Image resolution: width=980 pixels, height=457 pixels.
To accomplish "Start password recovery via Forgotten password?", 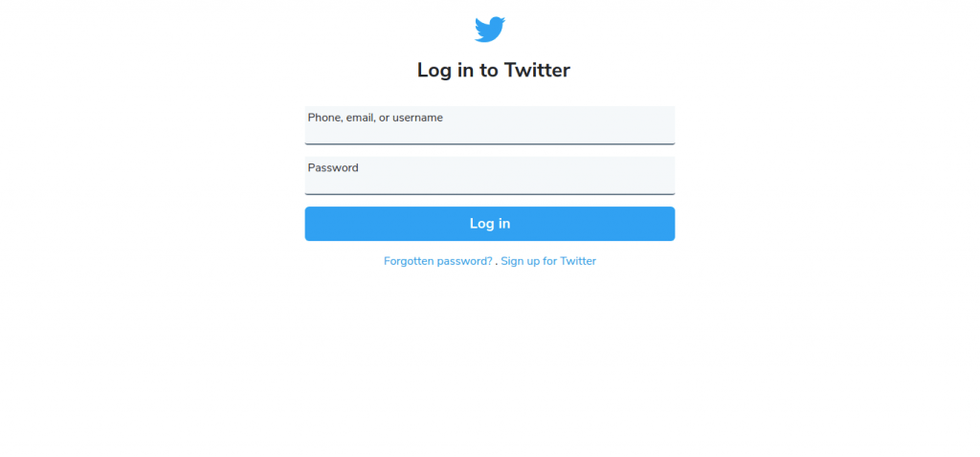I will click(437, 261).
